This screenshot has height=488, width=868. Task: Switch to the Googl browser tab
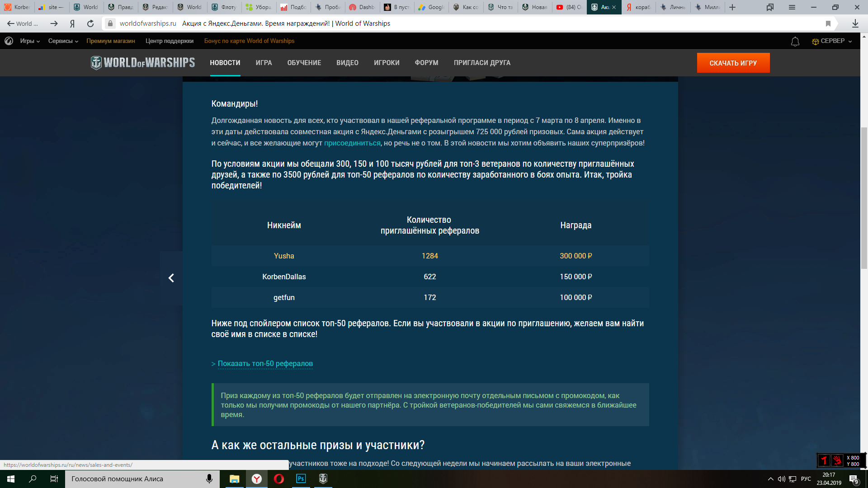(431, 7)
